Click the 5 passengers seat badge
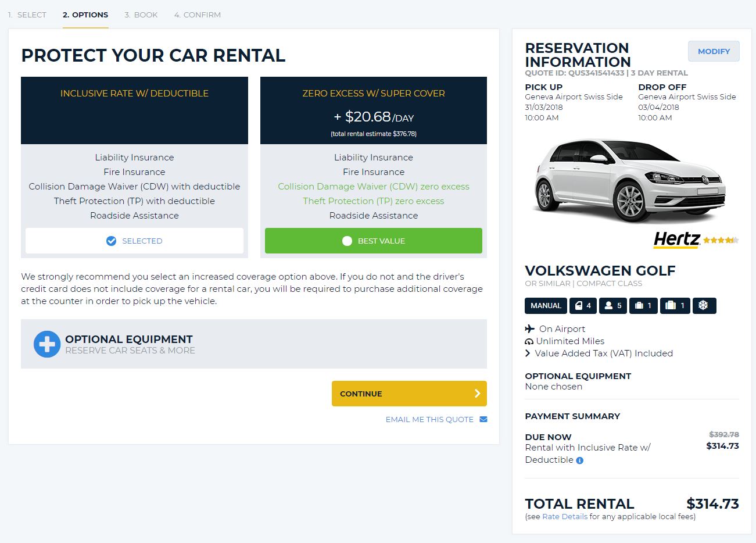 click(613, 306)
